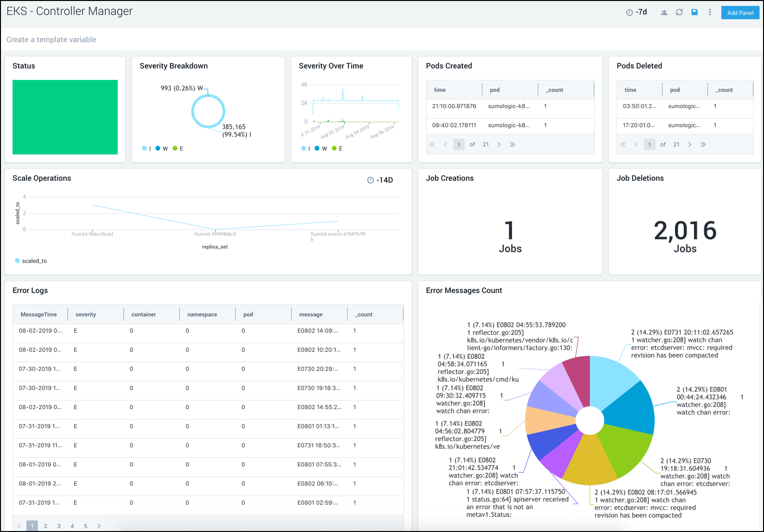This screenshot has height=532, width=764.
Task: Toggle E series in Severity Over Time legend
Action: pos(337,149)
